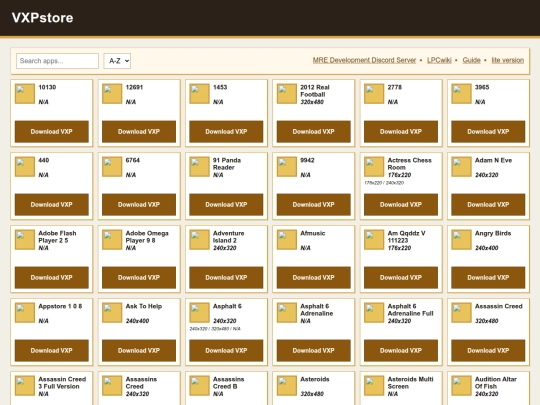
Task: Open the Guide link
Action: [x=471, y=60]
